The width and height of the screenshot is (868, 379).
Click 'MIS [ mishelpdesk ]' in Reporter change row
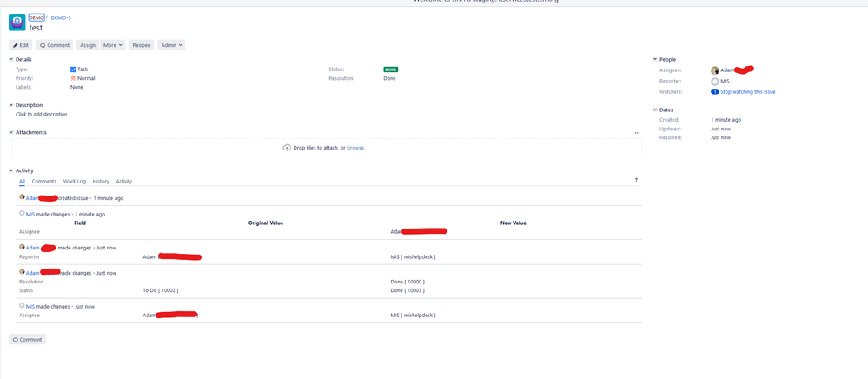click(413, 257)
